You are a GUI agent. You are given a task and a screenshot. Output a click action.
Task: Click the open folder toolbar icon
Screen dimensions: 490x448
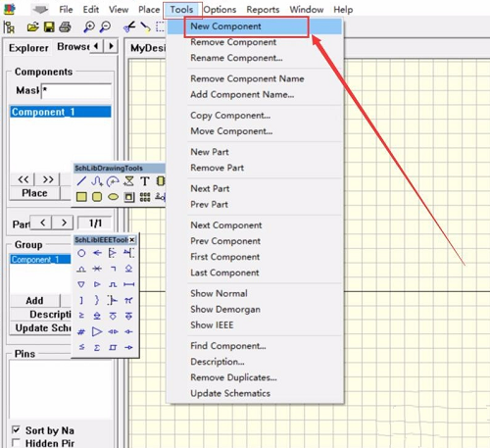32,26
